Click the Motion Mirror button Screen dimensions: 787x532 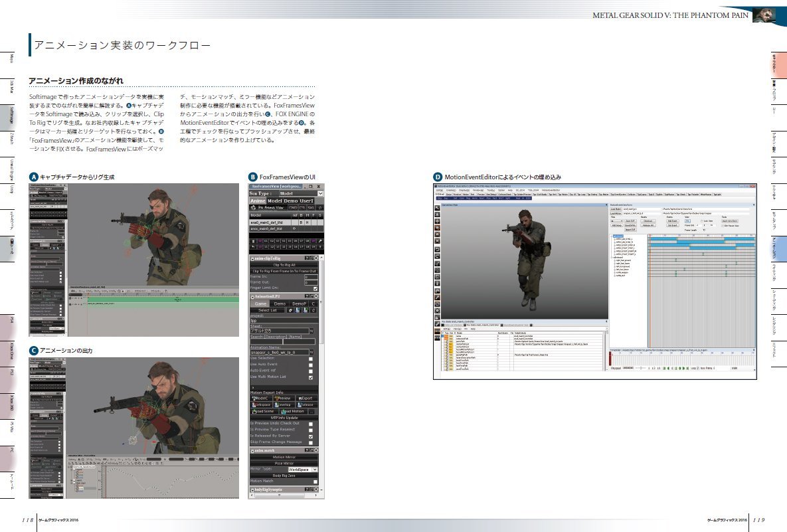click(284, 457)
